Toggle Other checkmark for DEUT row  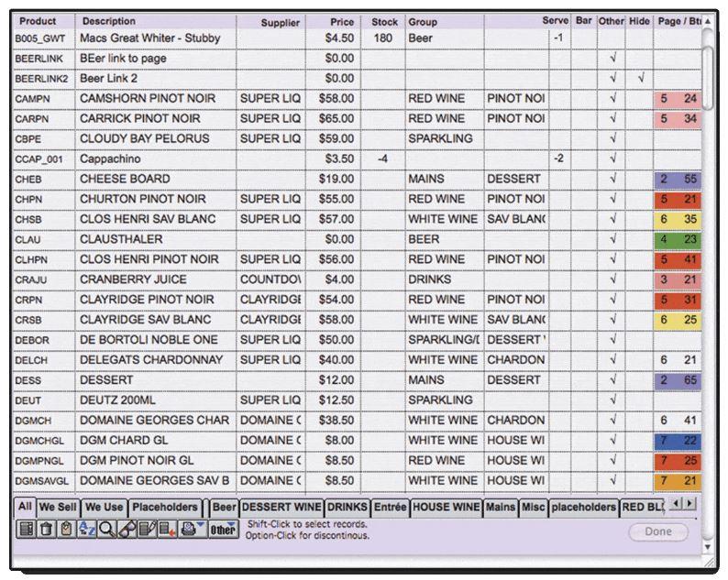(612, 400)
